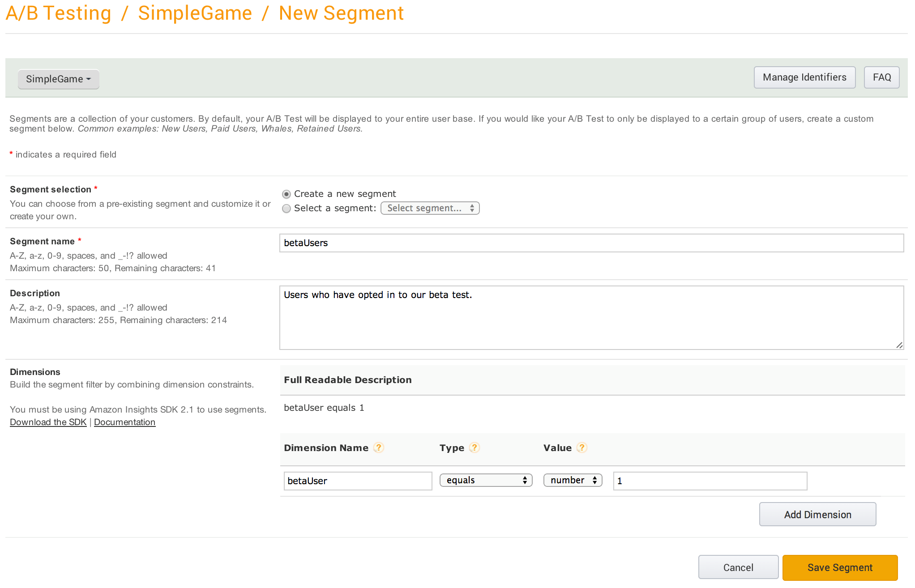This screenshot has height=588, width=915.
Task: Open the Select segment dropdown
Action: [430, 208]
